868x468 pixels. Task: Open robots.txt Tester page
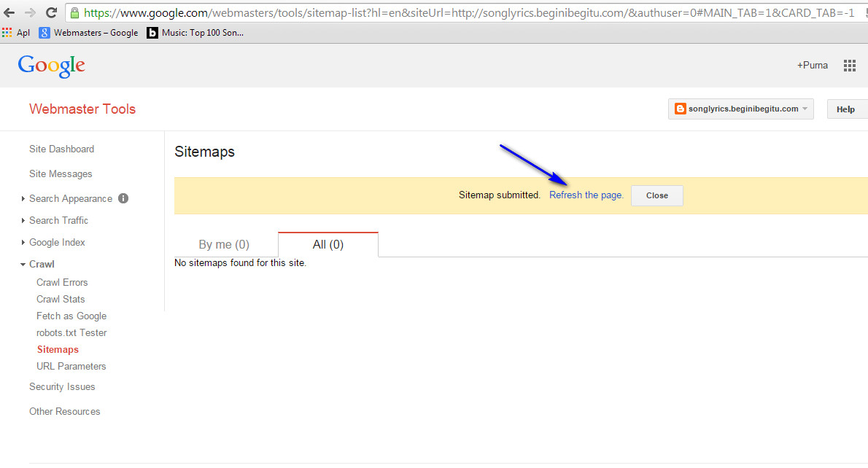pyautogui.click(x=71, y=332)
